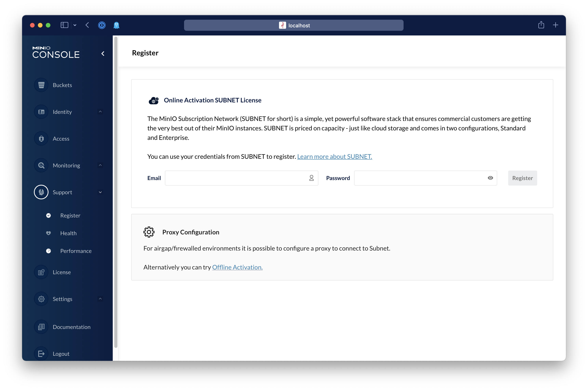Click the Performance gauge icon
This screenshot has height=390, width=588.
(48, 251)
